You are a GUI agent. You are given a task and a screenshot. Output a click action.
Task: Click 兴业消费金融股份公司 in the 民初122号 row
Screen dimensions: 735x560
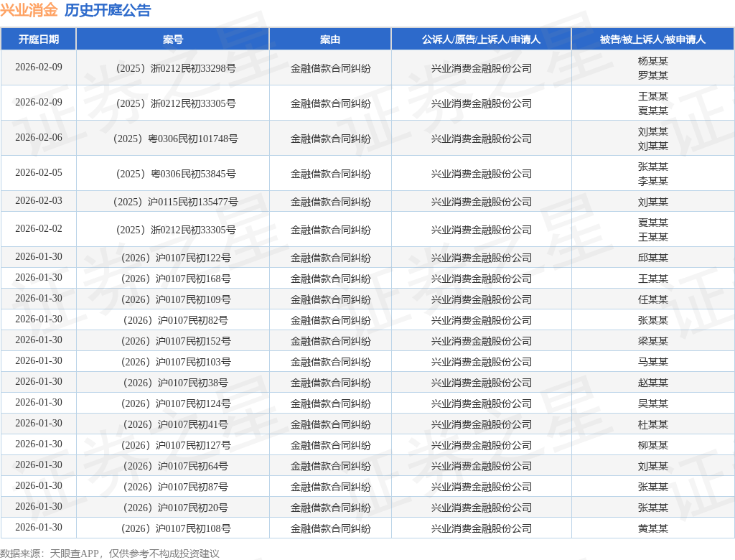pos(482,258)
